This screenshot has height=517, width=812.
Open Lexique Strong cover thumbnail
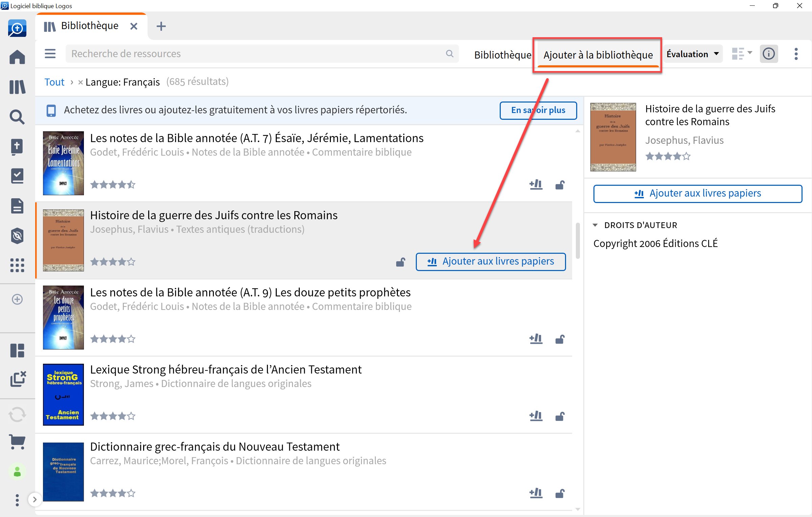click(x=63, y=395)
